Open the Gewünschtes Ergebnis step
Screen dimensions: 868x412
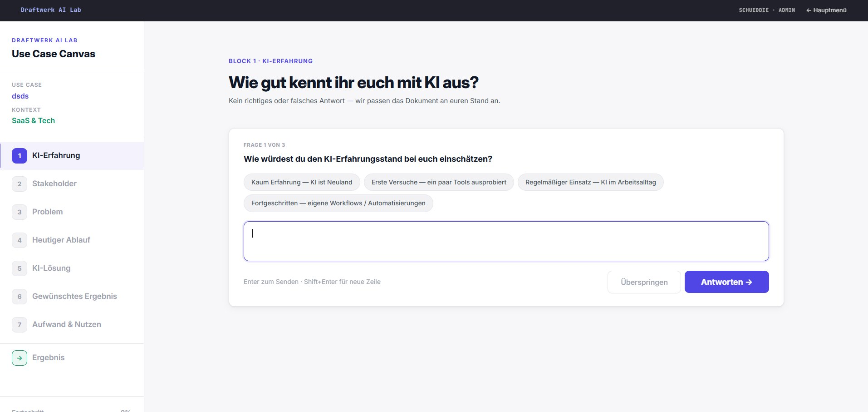pos(74,296)
